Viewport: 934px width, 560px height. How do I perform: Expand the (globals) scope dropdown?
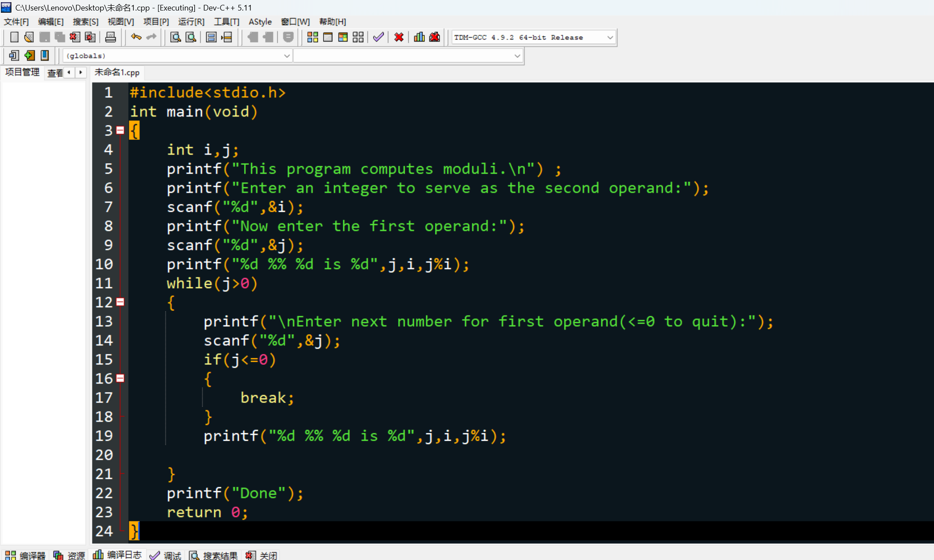pyautogui.click(x=287, y=56)
